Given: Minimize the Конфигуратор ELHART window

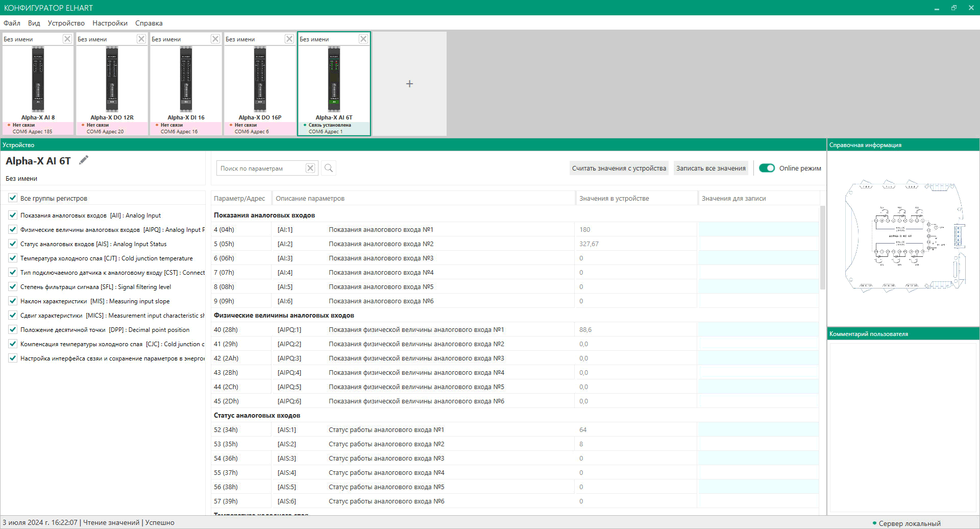Looking at the screenshot, I should pyautogui.click(x=937, y=8).
